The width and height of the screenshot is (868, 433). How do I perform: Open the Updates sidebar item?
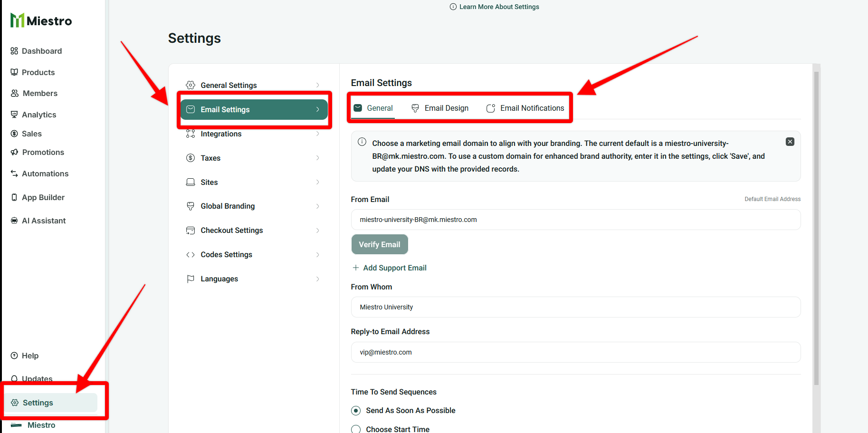pyautogui.click(x=31, y=379)
